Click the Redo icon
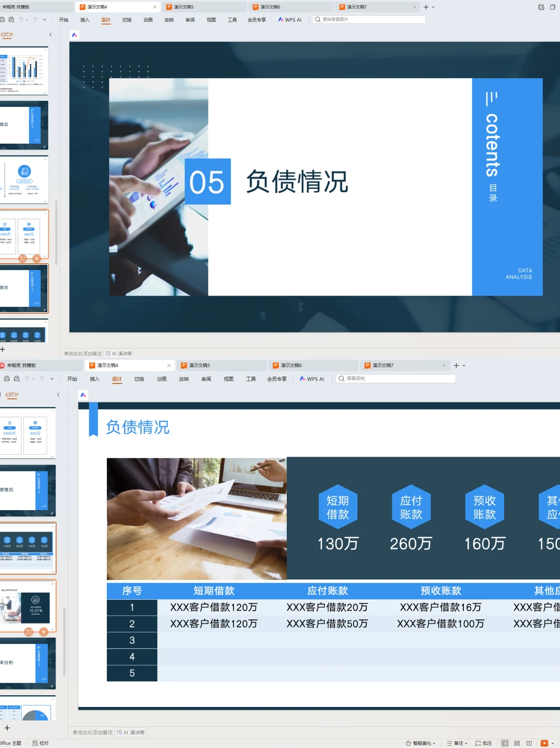The image size is (560, 748). click(x=42, y=378)
